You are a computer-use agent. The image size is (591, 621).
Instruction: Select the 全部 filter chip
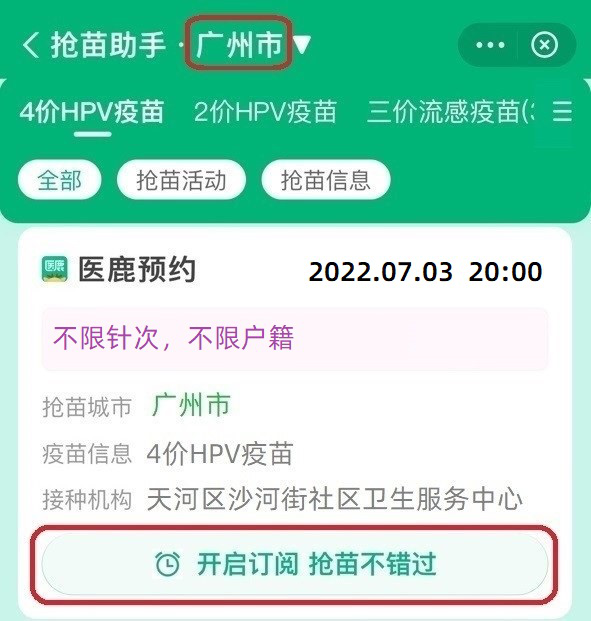[x=59, y=180]
